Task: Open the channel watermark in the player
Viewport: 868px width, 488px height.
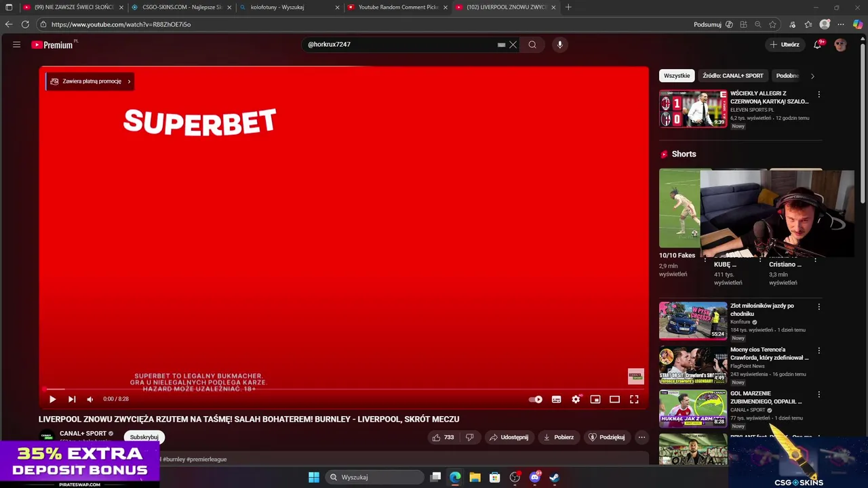Action: tap(635, 376)
